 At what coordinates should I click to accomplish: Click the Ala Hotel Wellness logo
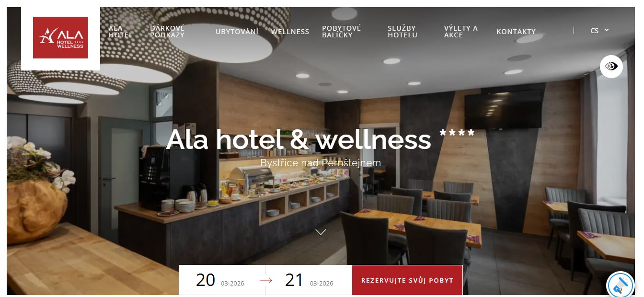pyautogui.click(x=60, y=38)
